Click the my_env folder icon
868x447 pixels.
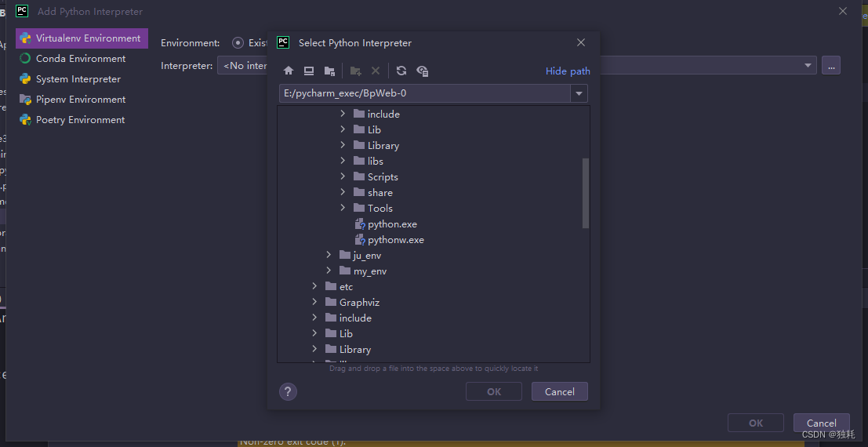click(x=345, y=271)
